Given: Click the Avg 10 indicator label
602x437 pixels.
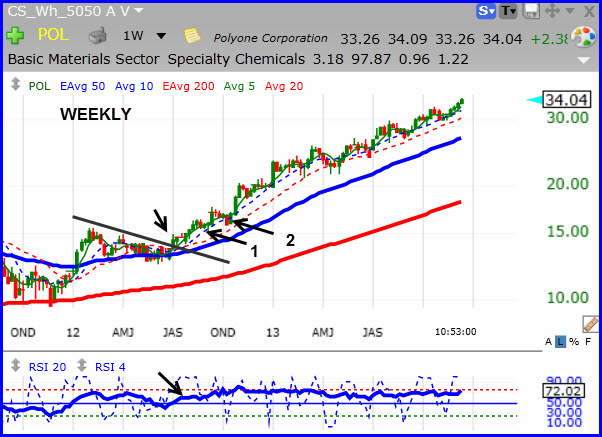Looking at the screenshot, I should pyautogui.click(x=134, y=86).
